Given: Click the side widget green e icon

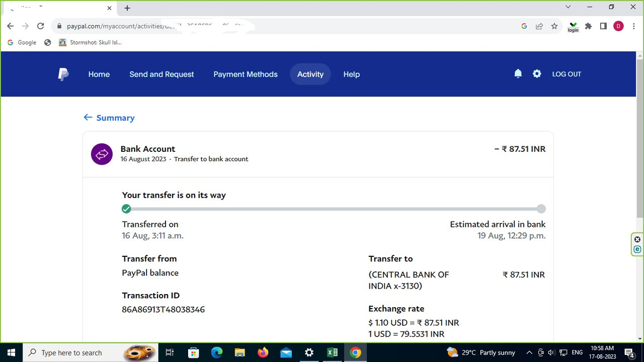Looking at the screenshot, I should click(x=637, y=249).
